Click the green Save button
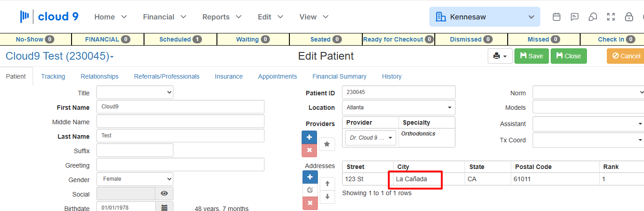 point(532,56)
